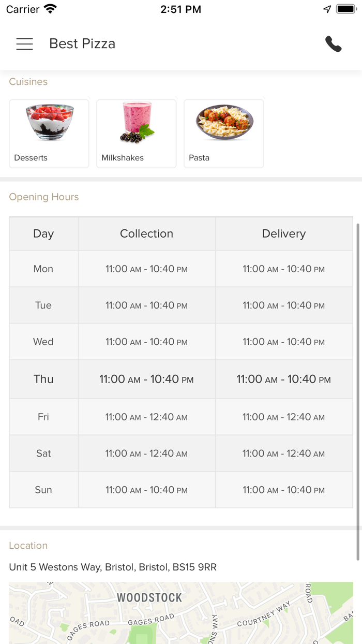This screenshot has height=644, width=362.
Task: Tap the phone call icon
Action: (334, 44)
